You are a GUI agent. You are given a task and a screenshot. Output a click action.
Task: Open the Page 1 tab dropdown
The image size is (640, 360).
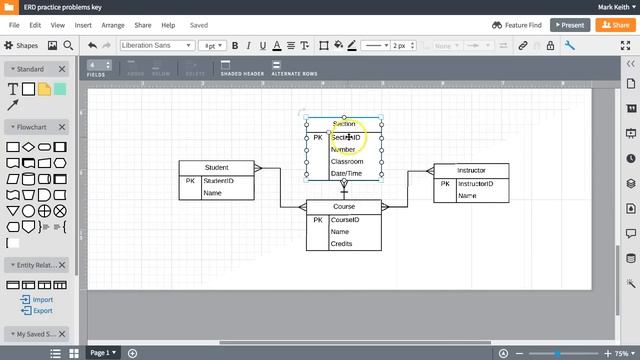point(103,353)
